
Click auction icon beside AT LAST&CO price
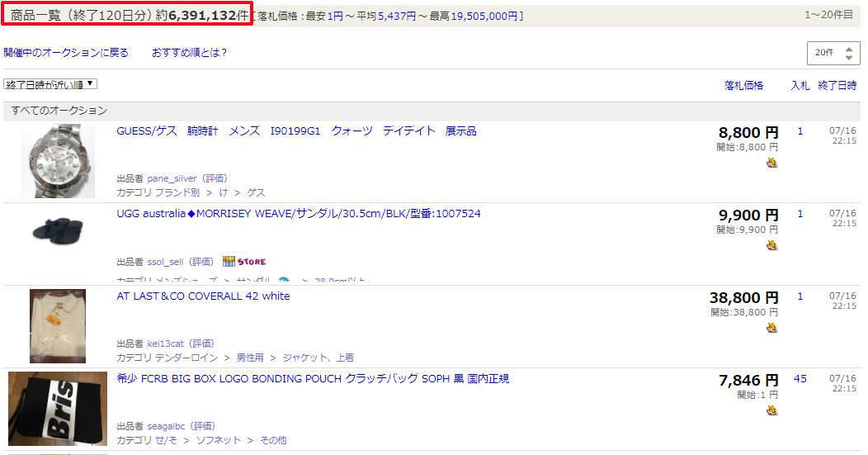771,328
